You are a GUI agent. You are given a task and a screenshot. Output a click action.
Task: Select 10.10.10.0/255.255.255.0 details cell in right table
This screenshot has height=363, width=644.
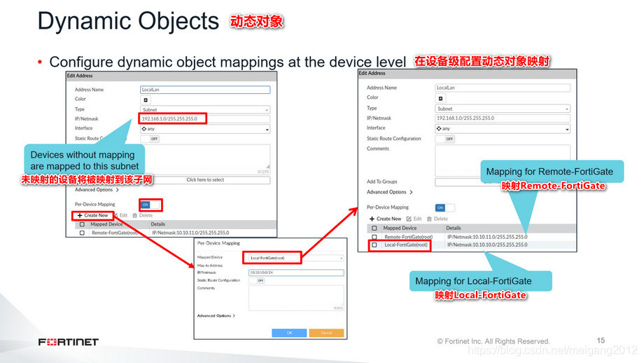(487, 245)
